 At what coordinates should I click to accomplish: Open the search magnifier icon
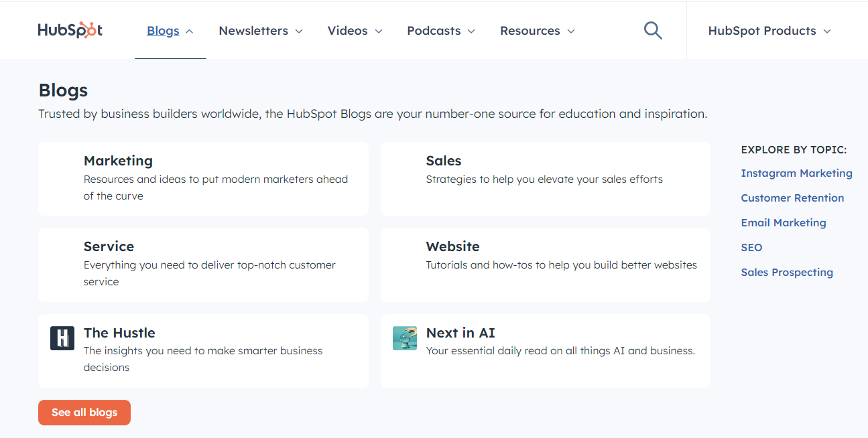click(653, 30)
